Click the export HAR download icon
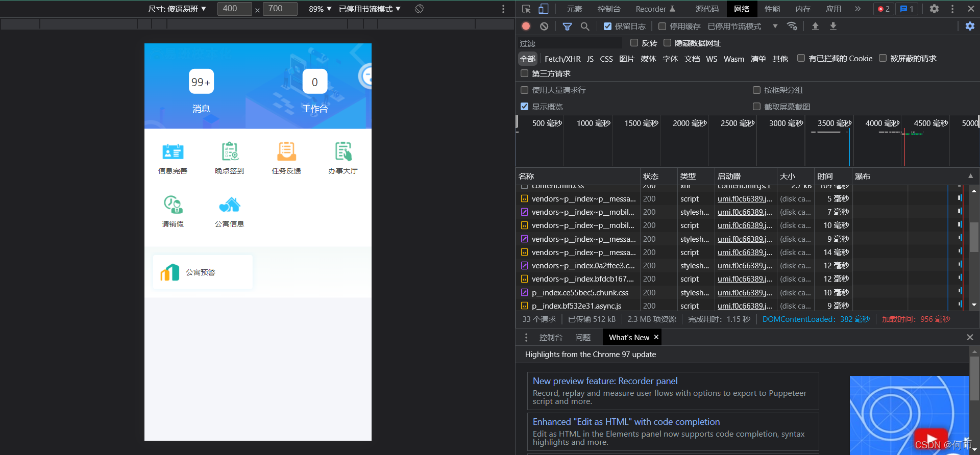The image size is (980, 455). (x=833, y=26)
